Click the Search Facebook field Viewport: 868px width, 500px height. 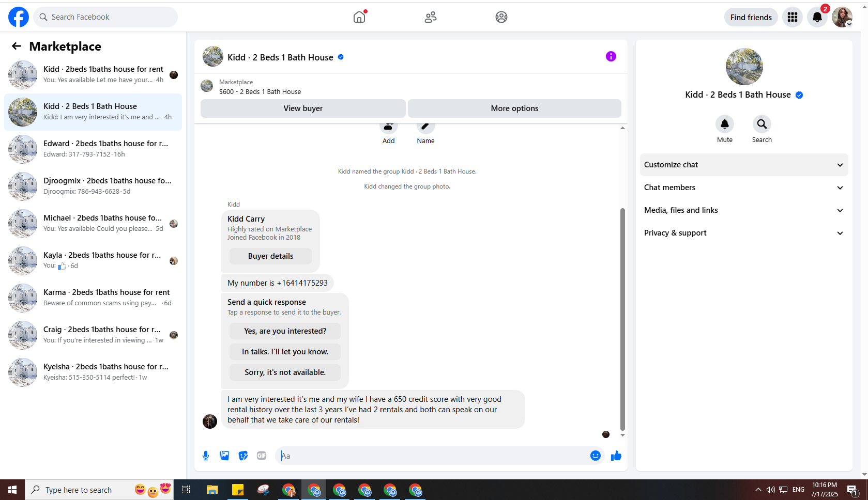(105, 17)
